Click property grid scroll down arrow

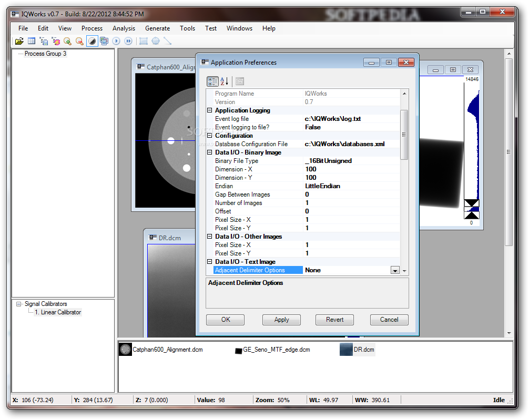(404, 271)
